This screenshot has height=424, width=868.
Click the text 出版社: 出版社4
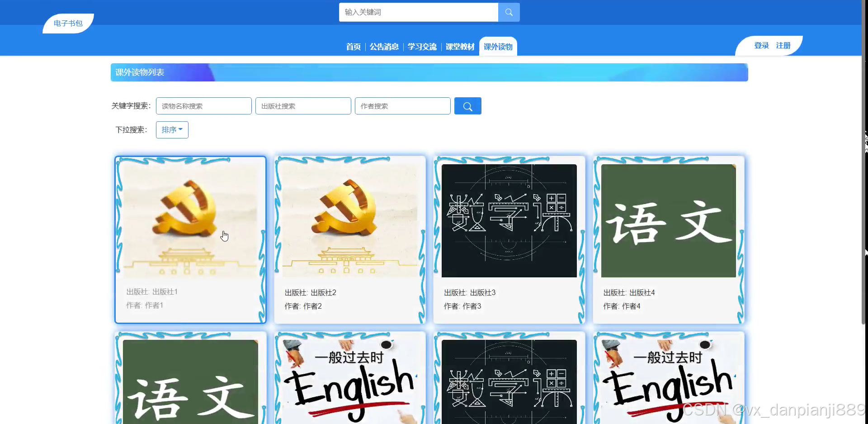[x=629, y=293]
